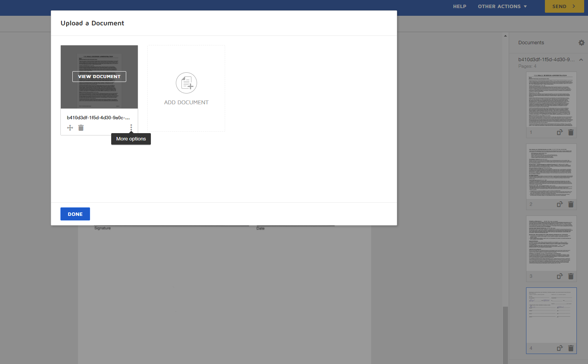The height and width of the screenshot is (364, 588).
Task: Rotate page 2 in the Documents panel
Action: [560, 204]
